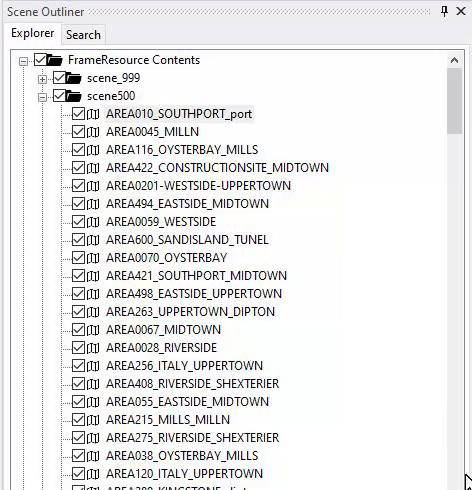
Task: Select the AREA215_MILLS_MILLN label
Action: (x=168, y=420)
